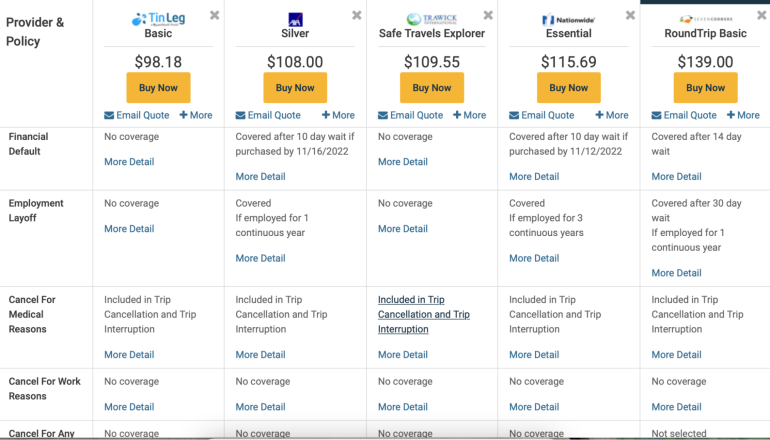This screenshot has width=770, height=440.
Task: Open underlined Included in Trip Cancellation link
Action: click(x=423, y=314)
